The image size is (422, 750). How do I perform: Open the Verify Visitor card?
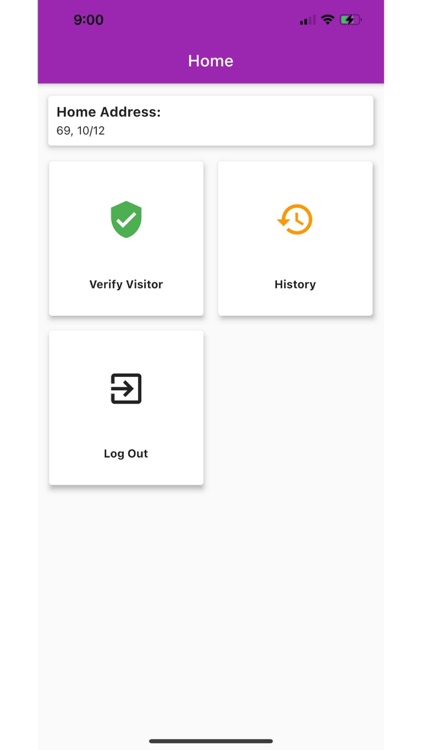(126, 238)
